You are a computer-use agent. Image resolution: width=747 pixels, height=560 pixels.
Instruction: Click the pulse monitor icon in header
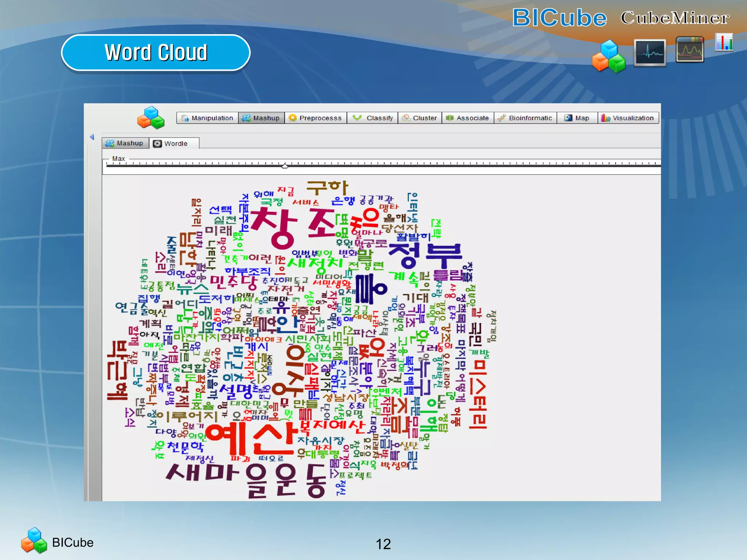tap(650, 52)
